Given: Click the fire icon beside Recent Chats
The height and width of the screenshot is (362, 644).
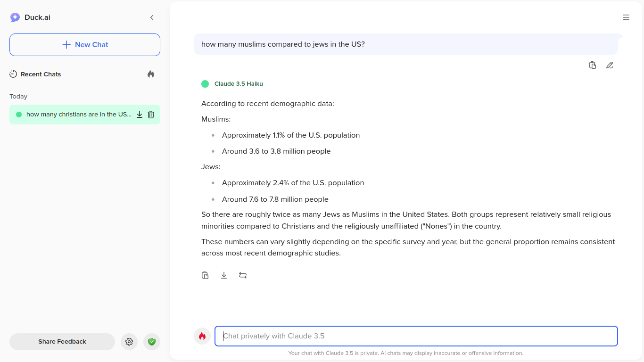Looking at the screenshot, I should 151,74.
